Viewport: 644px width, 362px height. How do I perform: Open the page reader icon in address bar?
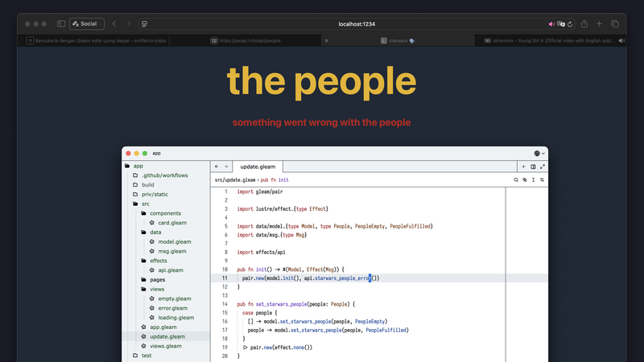point(145,24)
